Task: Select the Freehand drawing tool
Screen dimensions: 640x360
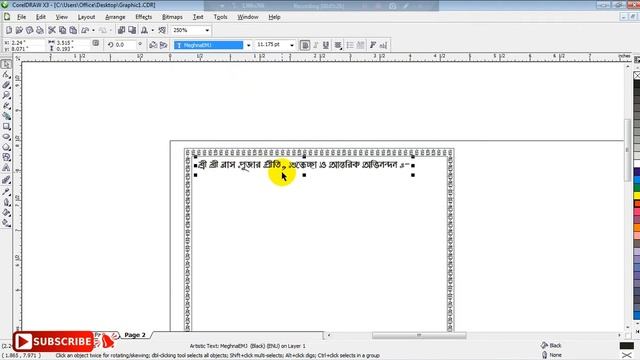Action: [6, 106]
